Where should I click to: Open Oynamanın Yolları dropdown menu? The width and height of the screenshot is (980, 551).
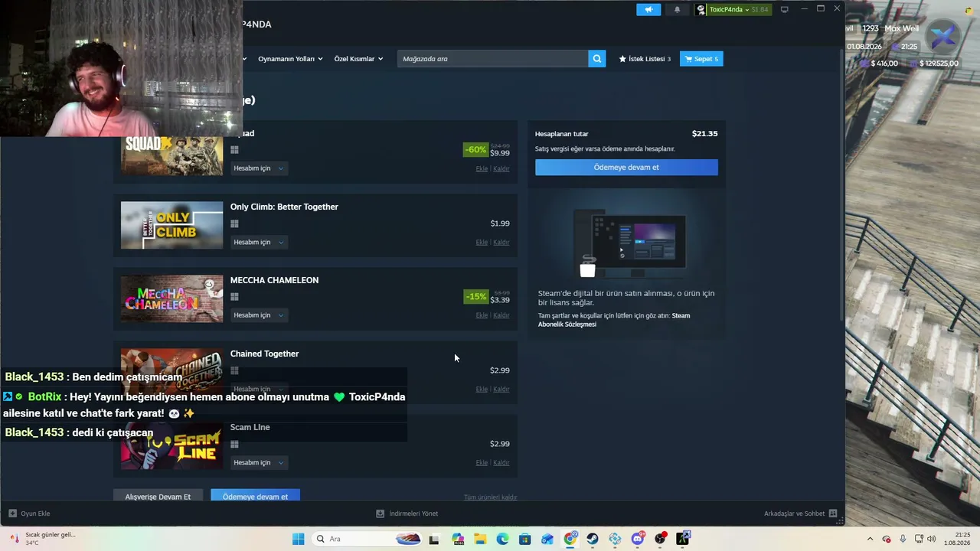[x=290, y=59]
